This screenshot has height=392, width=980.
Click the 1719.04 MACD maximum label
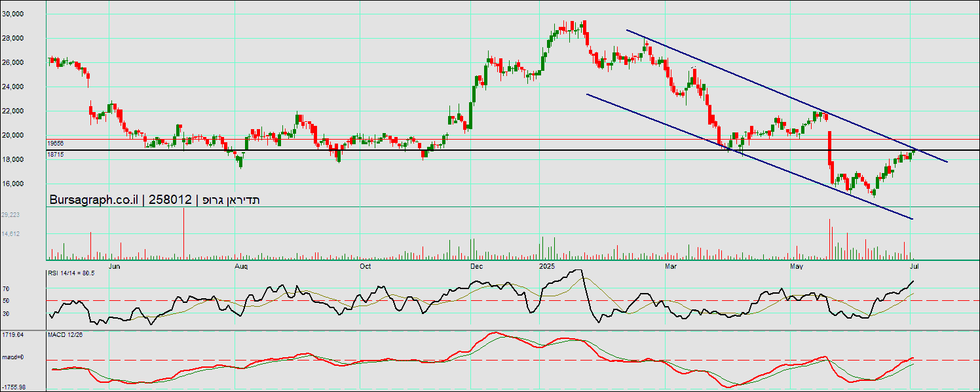12,334
